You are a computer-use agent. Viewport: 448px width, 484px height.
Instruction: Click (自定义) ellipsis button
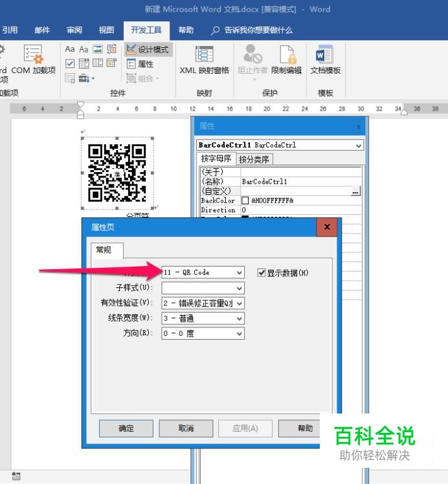(x=355, y=192)
